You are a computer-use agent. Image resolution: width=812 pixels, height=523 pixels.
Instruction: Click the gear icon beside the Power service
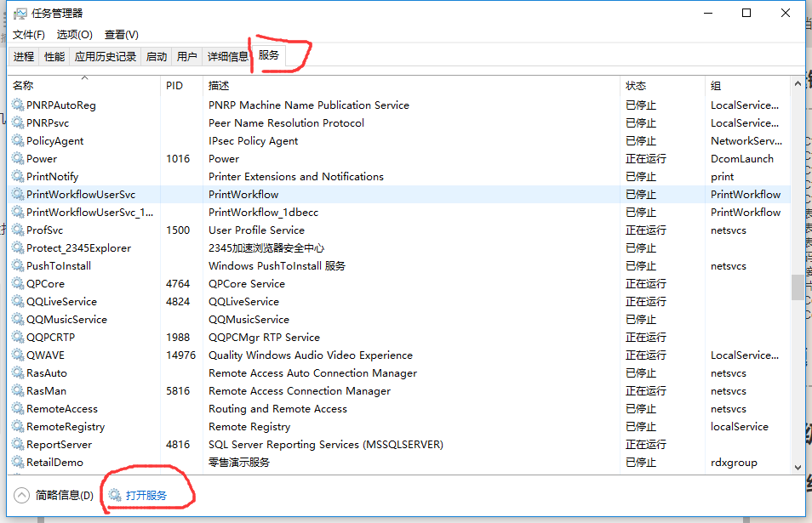coord(19,158)
